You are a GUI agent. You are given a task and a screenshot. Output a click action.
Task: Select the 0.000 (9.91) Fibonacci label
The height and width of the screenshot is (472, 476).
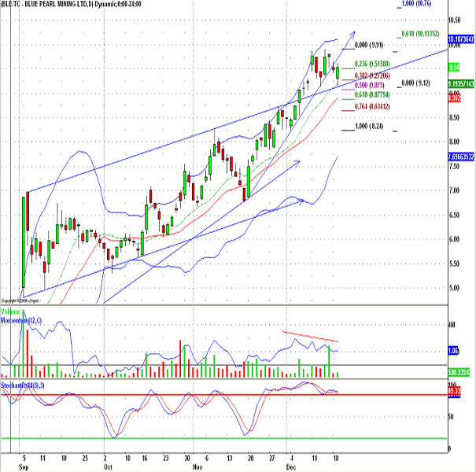(x=369, y=45)
